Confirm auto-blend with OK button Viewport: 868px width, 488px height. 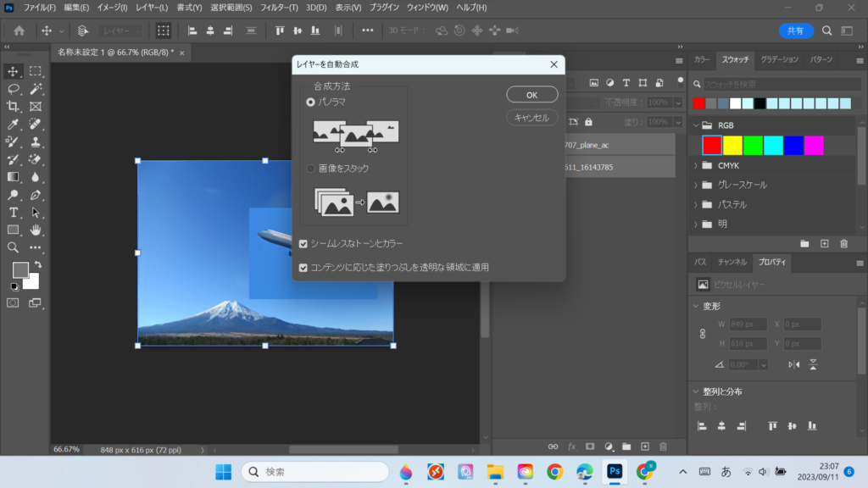point(532,95)
